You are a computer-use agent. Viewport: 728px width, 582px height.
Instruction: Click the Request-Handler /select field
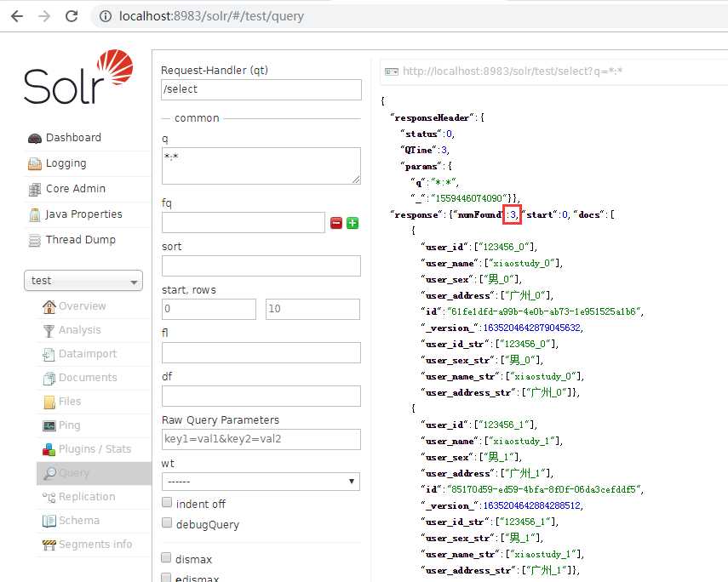[261, 89]
